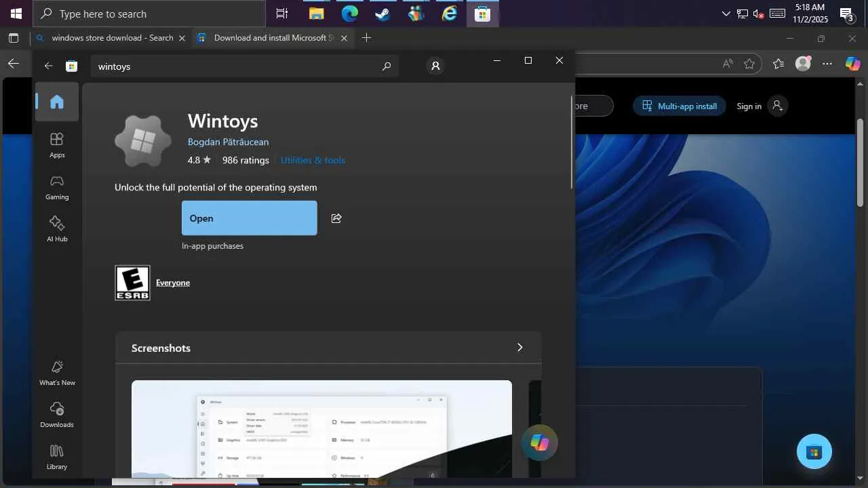Open Edge Favorites list icon
Image resolution: width=868 pixels, height=488 pixels.
point(778,64)
